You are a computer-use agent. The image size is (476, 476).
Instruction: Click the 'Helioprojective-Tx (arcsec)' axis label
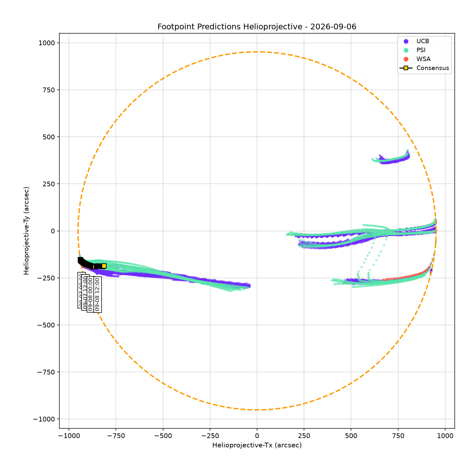257,445
